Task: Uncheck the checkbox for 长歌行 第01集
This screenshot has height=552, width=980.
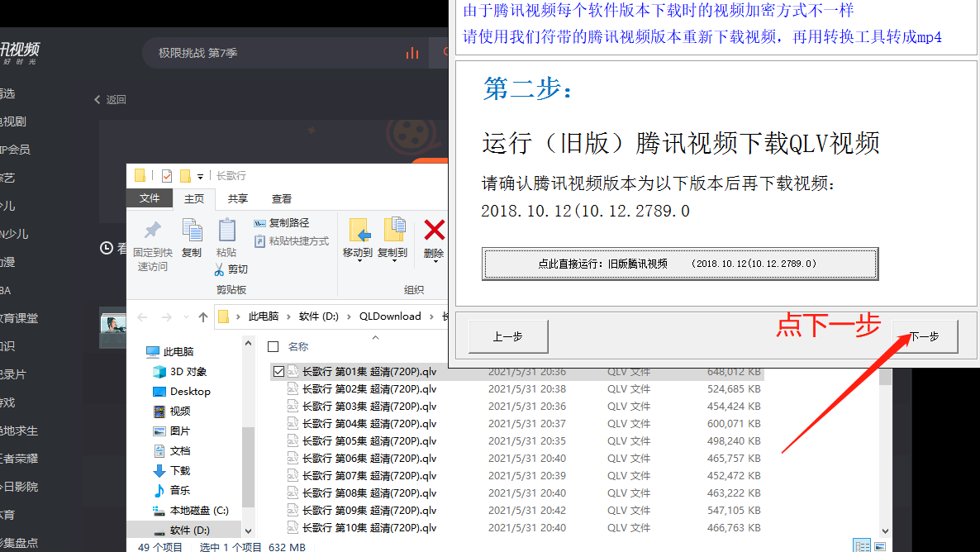Action: click(278, 371)
